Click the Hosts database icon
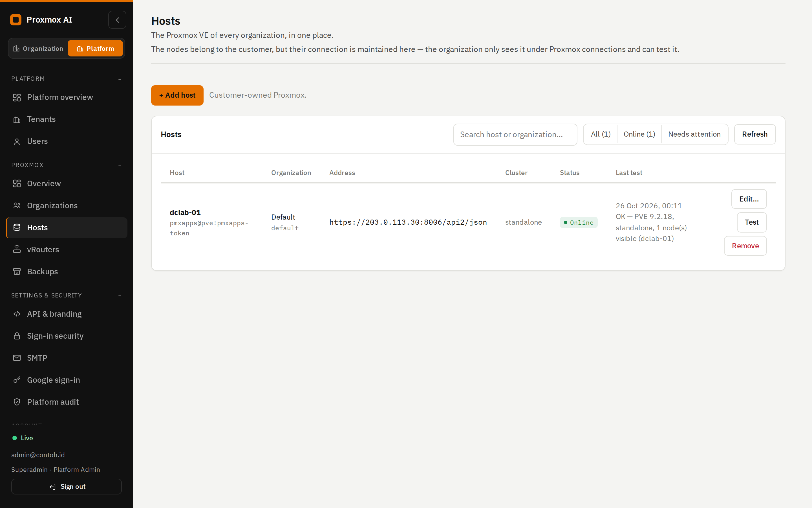 pyautogui.click(x=17, y=228)
